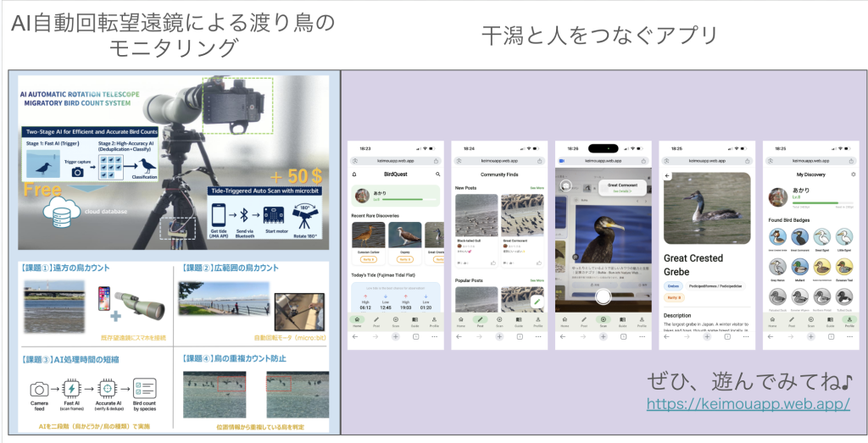
Task: Tap search magnifier icon on BirdQuest screen
Action: click(x=438, y=174)
